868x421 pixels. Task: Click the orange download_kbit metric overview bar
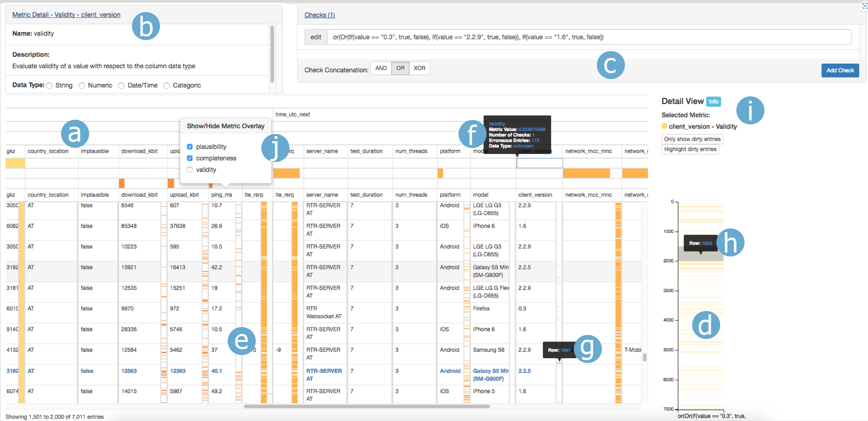(x=122, y=183)
